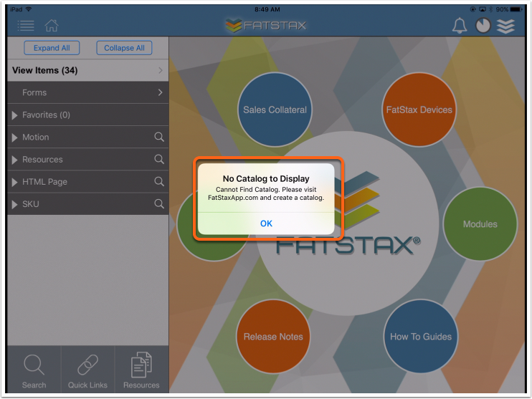The height and width of the screenshot is (399, 532).
Task: Open the pie chart sync status icon
Action: (x=483, y=25)
